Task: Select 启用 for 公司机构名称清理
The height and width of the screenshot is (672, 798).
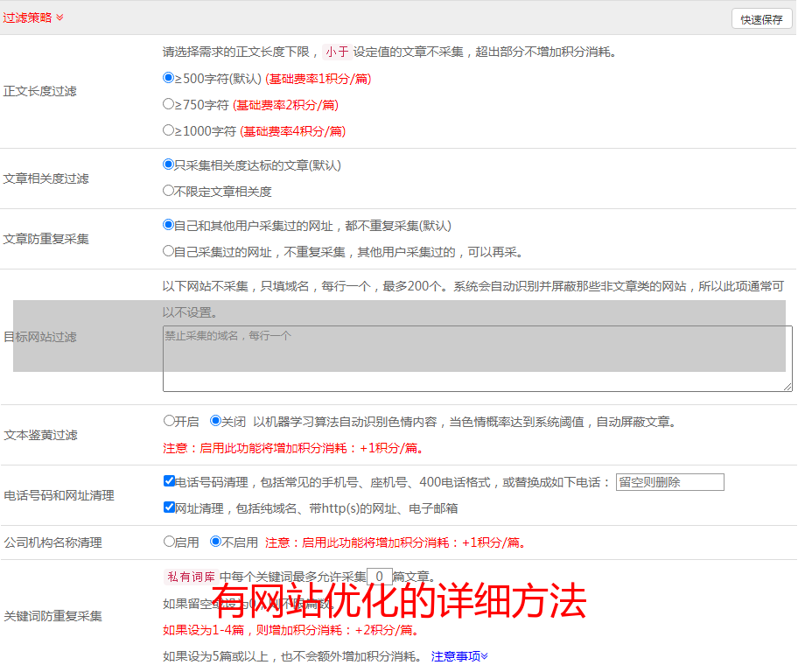Action: [169, 542]
